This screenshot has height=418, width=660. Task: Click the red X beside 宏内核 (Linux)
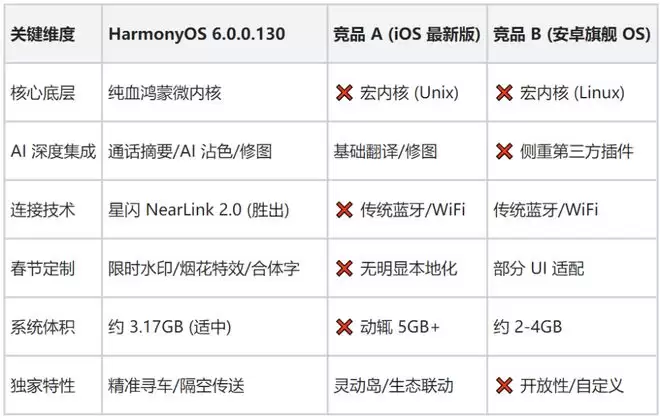[x=504, y=93]
